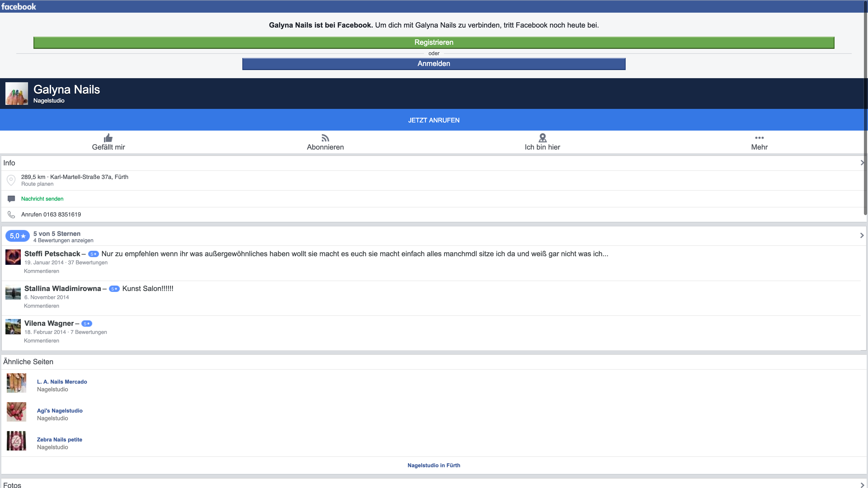
Task: Open the L. A. Nails Mercado page link
Action: click(62, 382)
